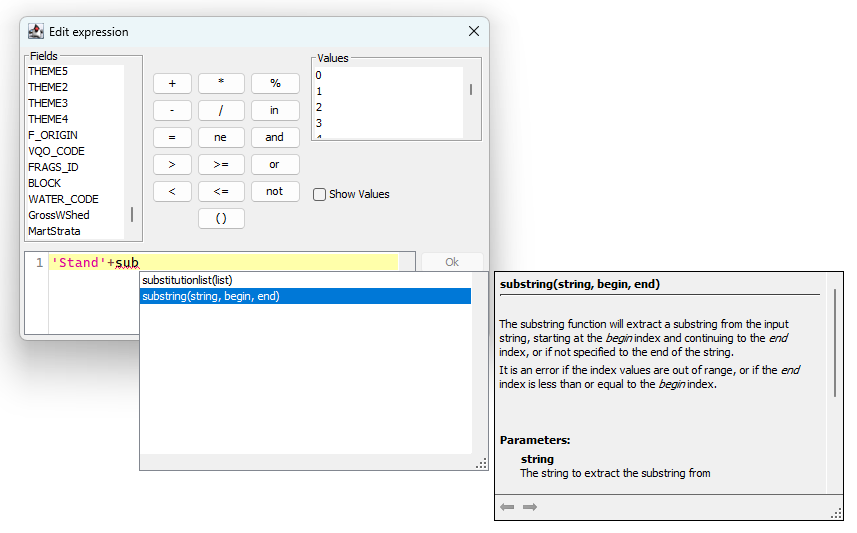Choose substring(string, begin, end) suggestion
The height and width of the screenshot is (533, 857).
[305, 296]
